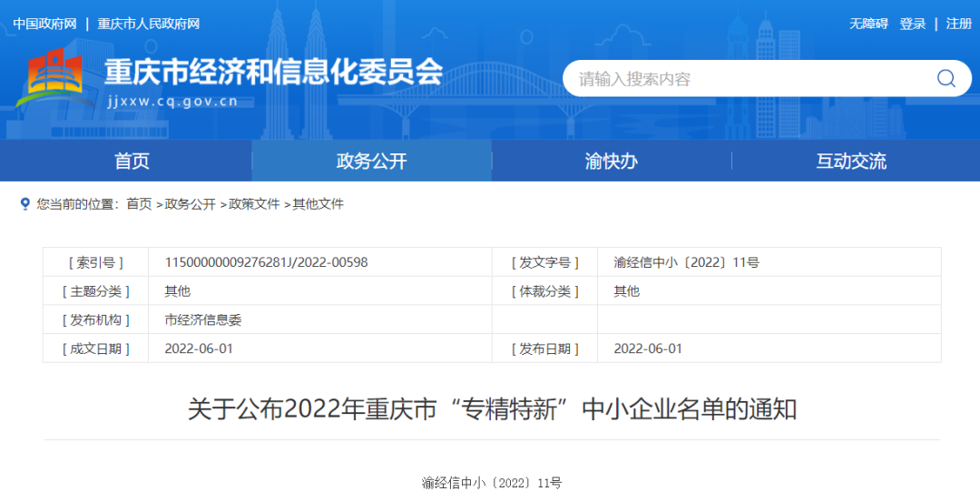Click the 中国政府网 top link

[x=44, y=24]
